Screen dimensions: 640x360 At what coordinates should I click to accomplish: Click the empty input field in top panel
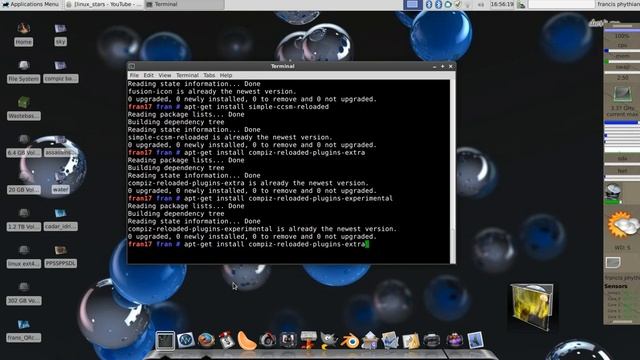tap(561, 4)
